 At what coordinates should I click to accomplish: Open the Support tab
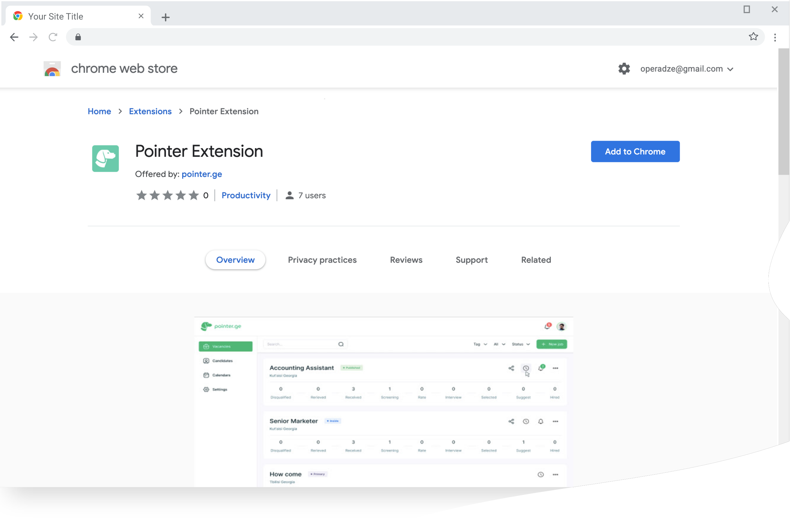click(472, 260)
